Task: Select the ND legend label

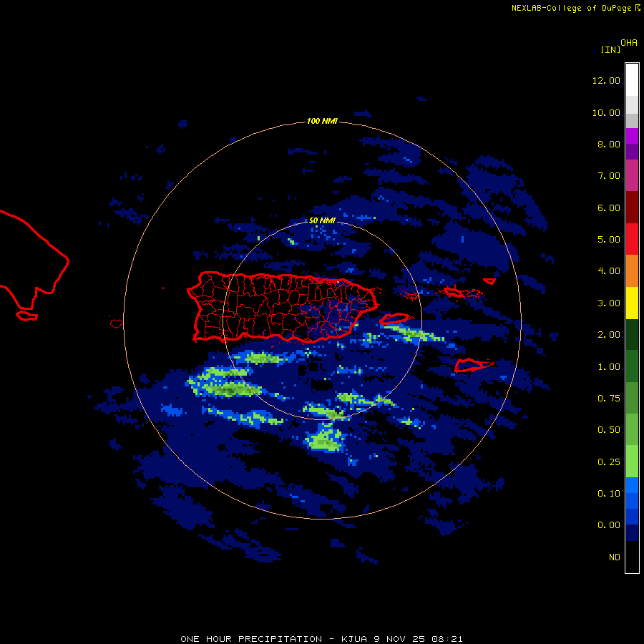Action: [x=615, y=557]
